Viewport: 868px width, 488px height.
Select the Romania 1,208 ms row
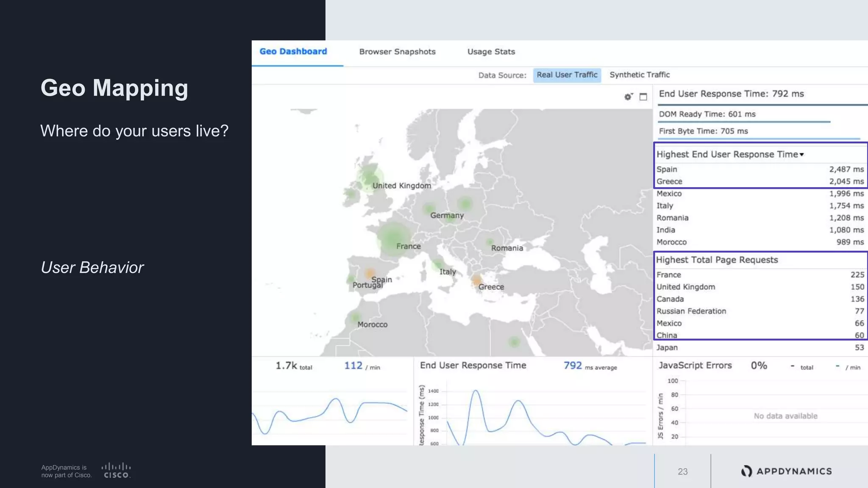click(760, 218)
